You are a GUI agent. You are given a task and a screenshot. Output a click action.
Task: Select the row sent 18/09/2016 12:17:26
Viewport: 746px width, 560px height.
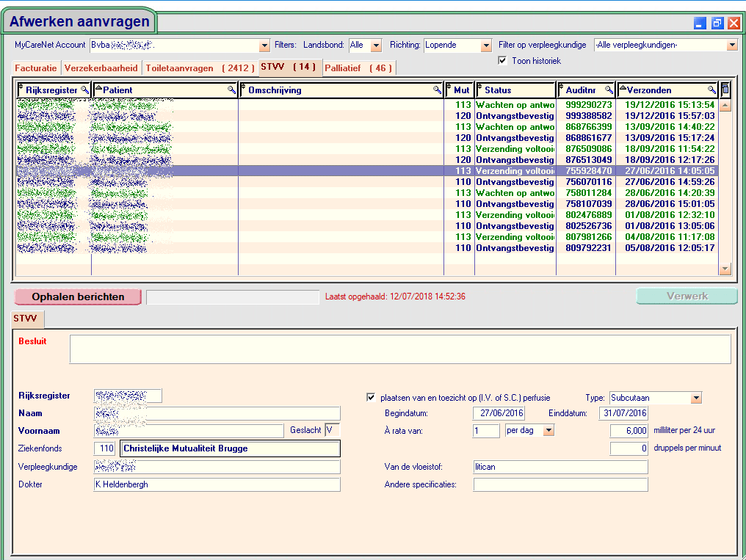(x=367, y=160)
